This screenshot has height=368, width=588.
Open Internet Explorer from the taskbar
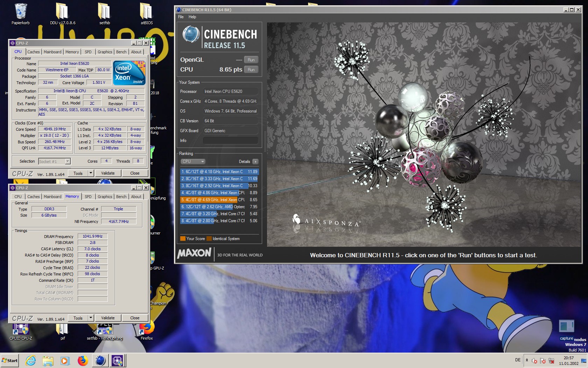[31, 361]
